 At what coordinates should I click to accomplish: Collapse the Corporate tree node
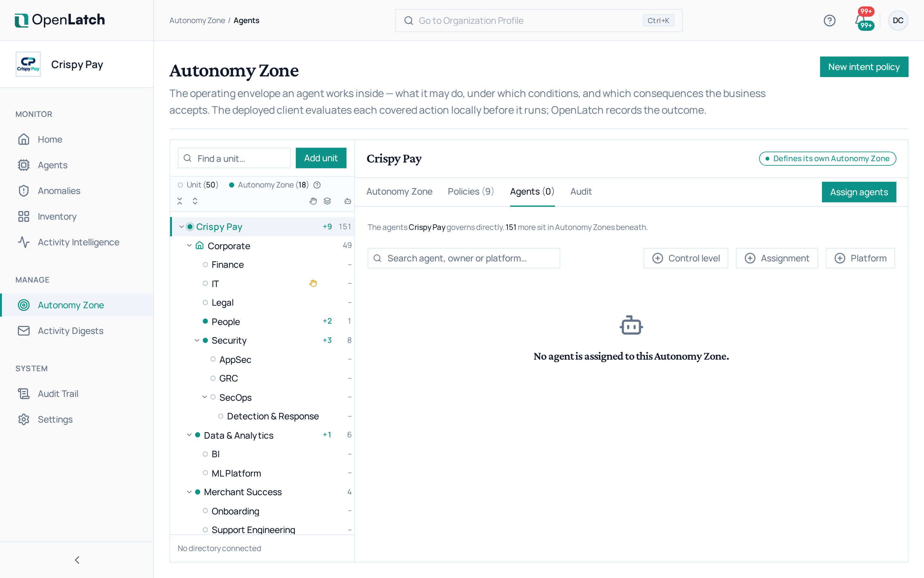(x=189, y=245)
